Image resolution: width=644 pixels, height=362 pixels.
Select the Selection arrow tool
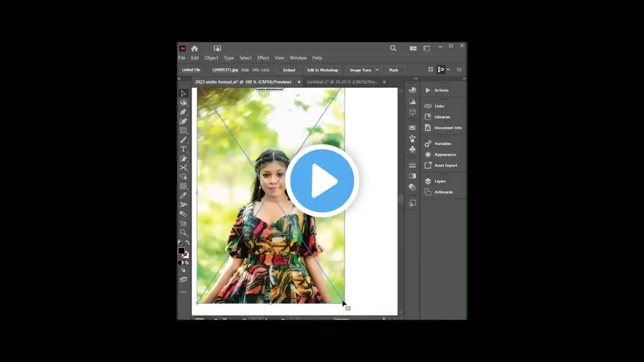pyautogui.click(x=183, y=94)
